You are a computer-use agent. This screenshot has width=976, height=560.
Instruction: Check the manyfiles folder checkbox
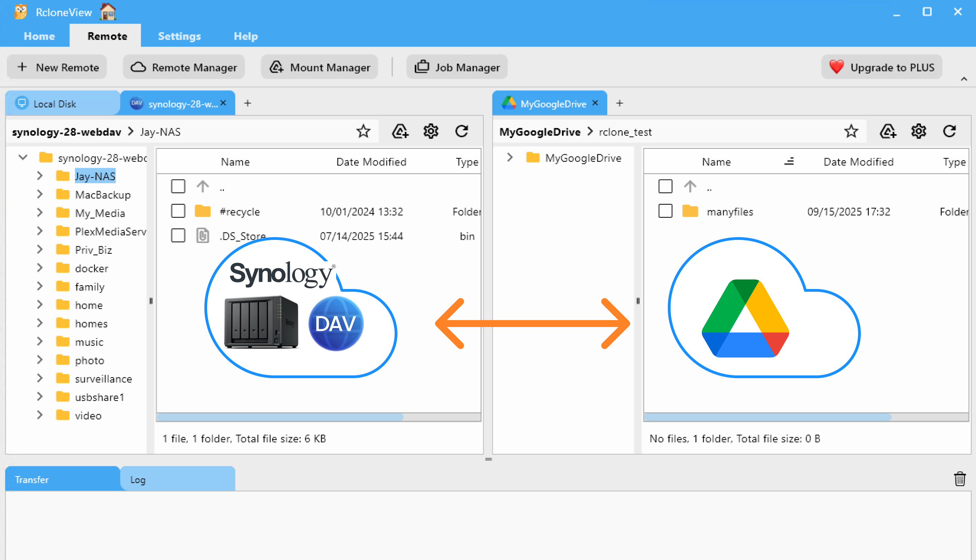665,211
